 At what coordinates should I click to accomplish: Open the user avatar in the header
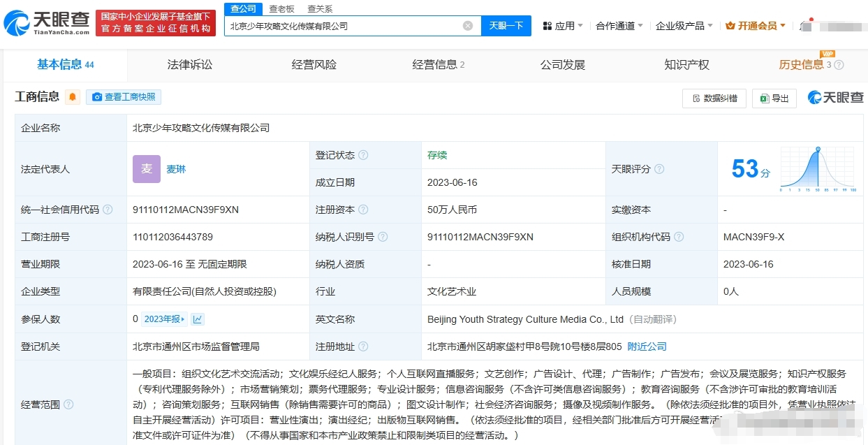(805, 26)
